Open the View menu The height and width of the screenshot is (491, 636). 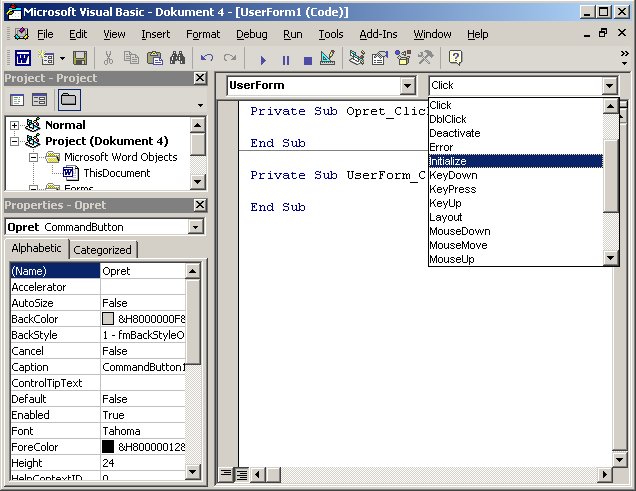click(114, 34)
